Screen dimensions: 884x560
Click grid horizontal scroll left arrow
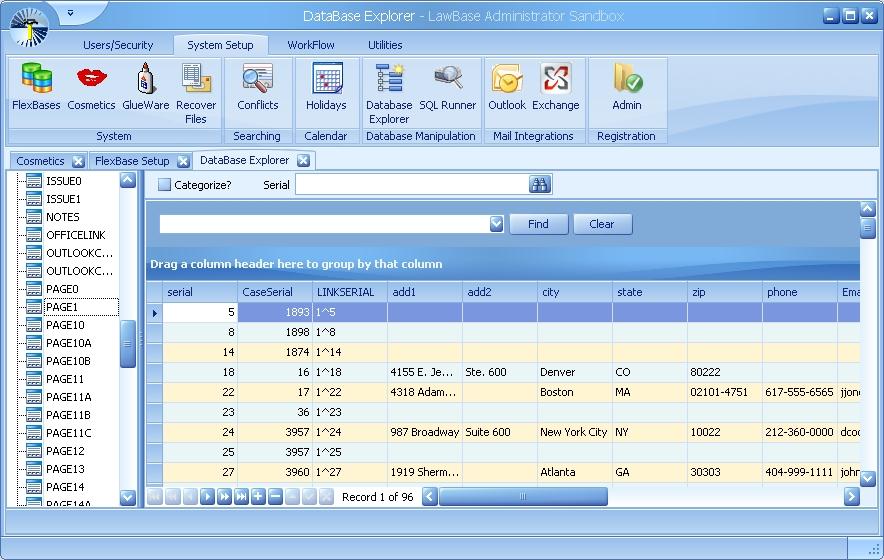430,497
